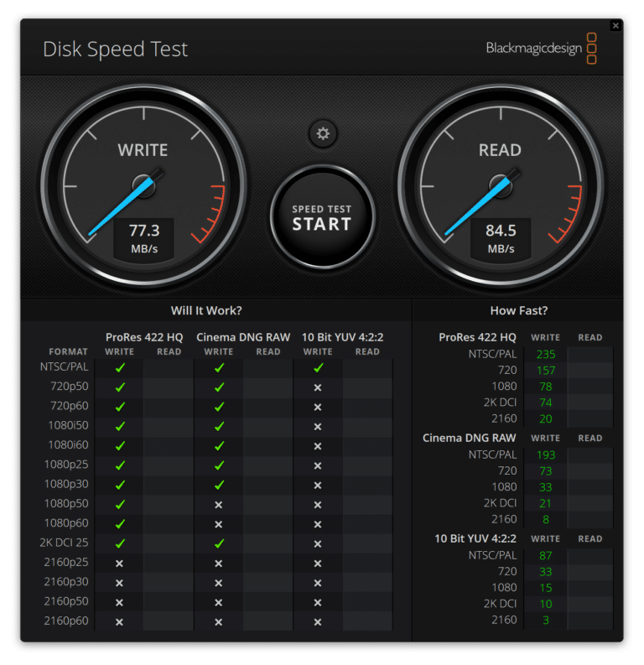Click ProRes 422 HQ 1080p50 write checkmark
The width and height of the screenshot is (644, 665).
[x=120, y=504]
